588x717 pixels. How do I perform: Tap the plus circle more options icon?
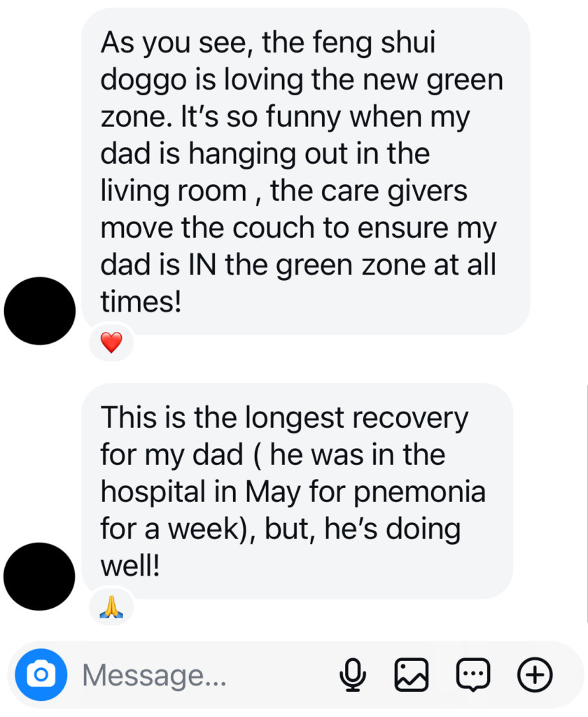pyautogui.click(x=535, y=674)
